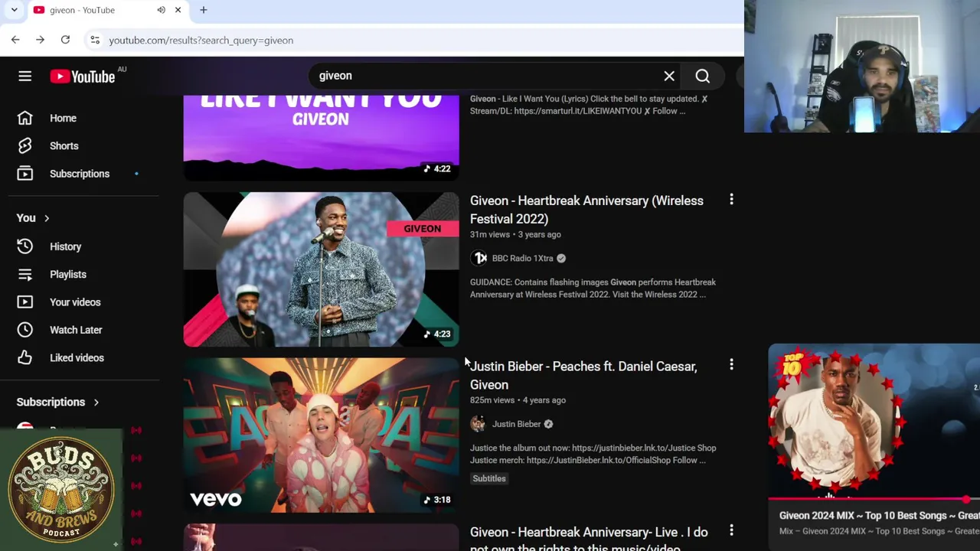This screenshot has height=551, width=980.
Task: Click the Playlists list icon
Action: pos(24,274)
